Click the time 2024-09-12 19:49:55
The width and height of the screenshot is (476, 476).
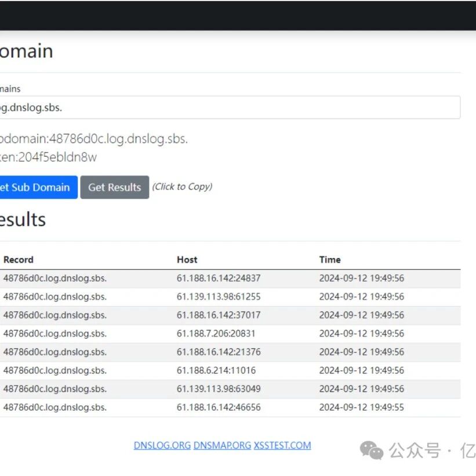[x=362, y=408]
